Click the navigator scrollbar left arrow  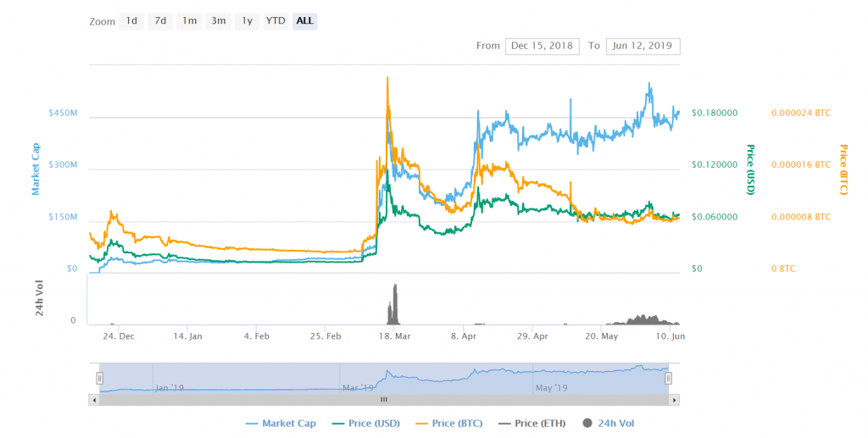94,399
